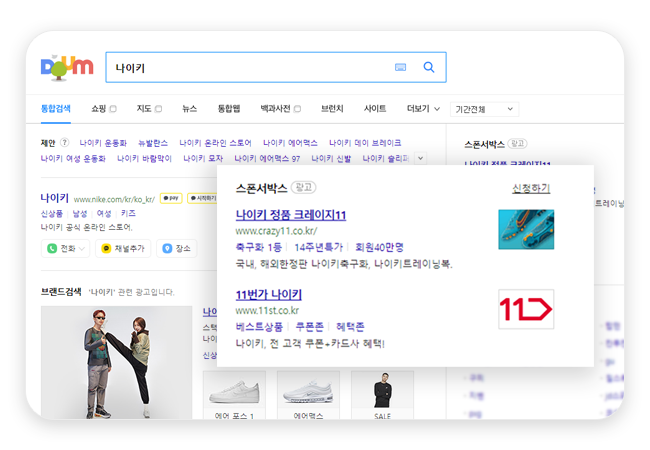The height and width of the screenshot is (450, 650).
Task: Expand the related suggestions list arrow
Action: point(420,158)
